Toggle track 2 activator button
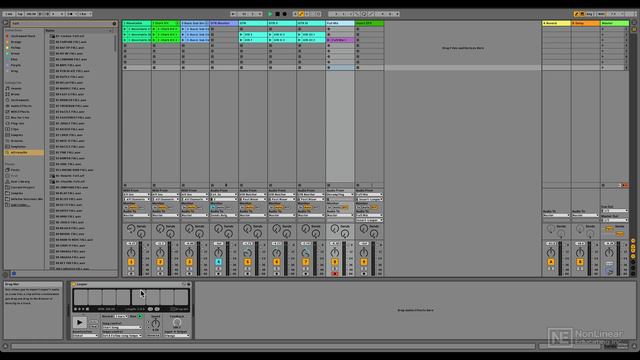This screenshot has width=640, height=360. [x=160, y=262]
